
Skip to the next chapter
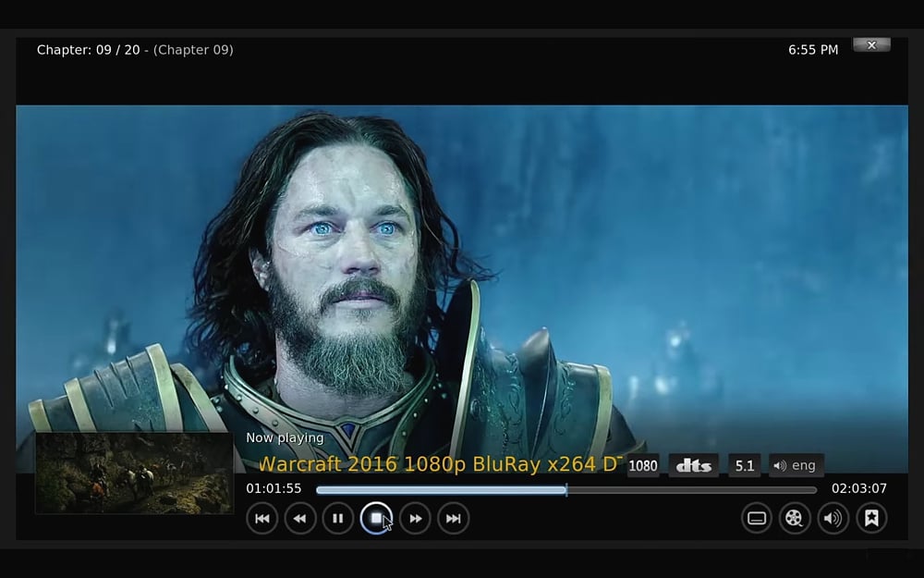click(453, 518)
